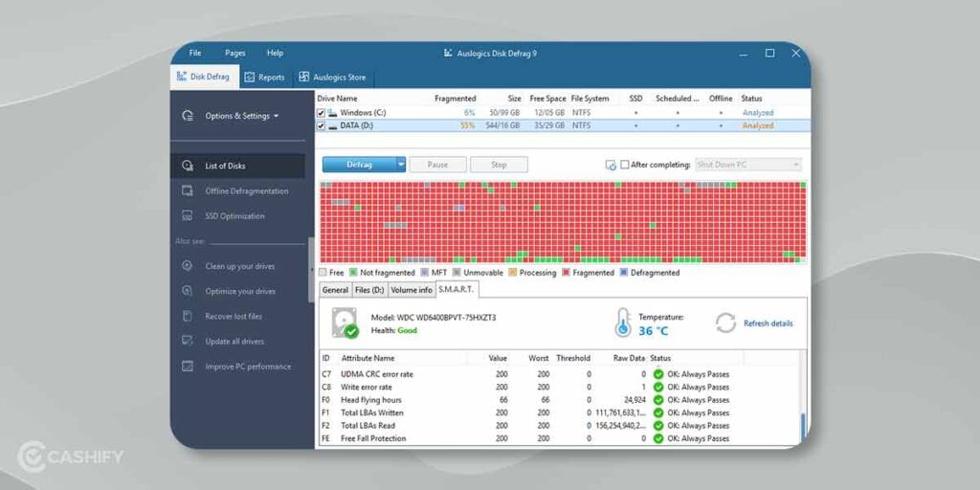Screen dimensions: 980x490
Task: Sort by the Free Space column header
Action: click(x=547, y=99)
